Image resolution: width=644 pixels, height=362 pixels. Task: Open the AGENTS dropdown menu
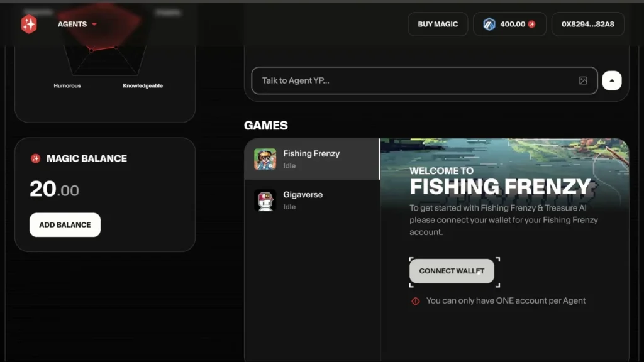click(77, 24)
